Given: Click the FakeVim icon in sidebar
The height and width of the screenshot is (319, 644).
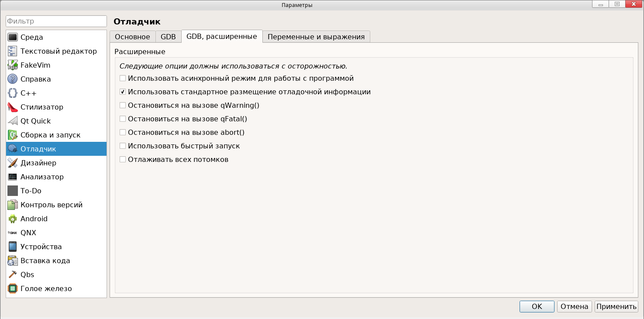Looking at the screenshot, I should click(13, 65).
